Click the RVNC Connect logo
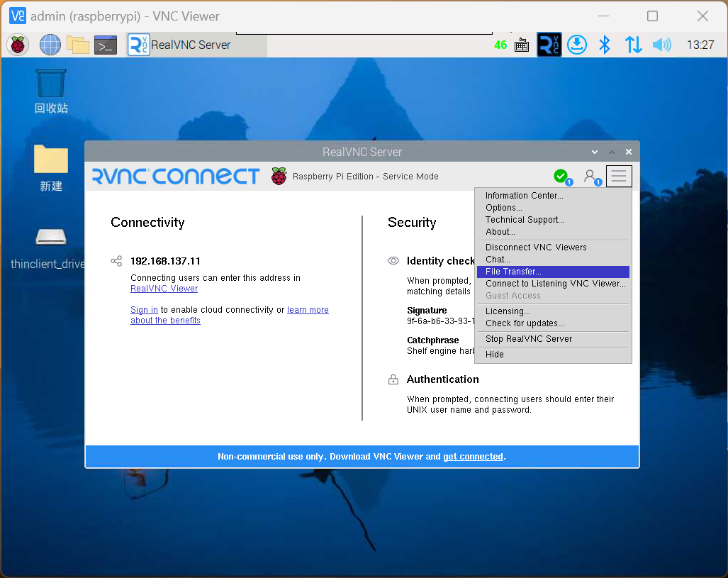 (176, 176)
